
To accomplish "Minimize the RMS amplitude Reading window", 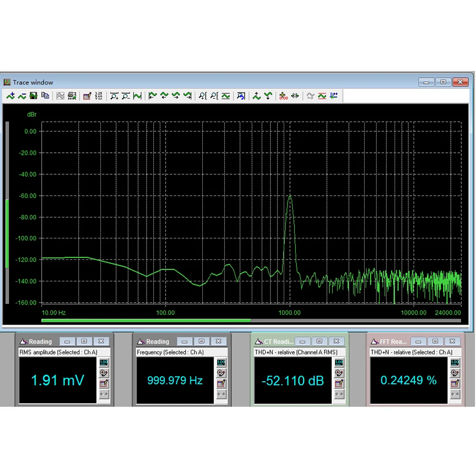I will tap(67, 341).
